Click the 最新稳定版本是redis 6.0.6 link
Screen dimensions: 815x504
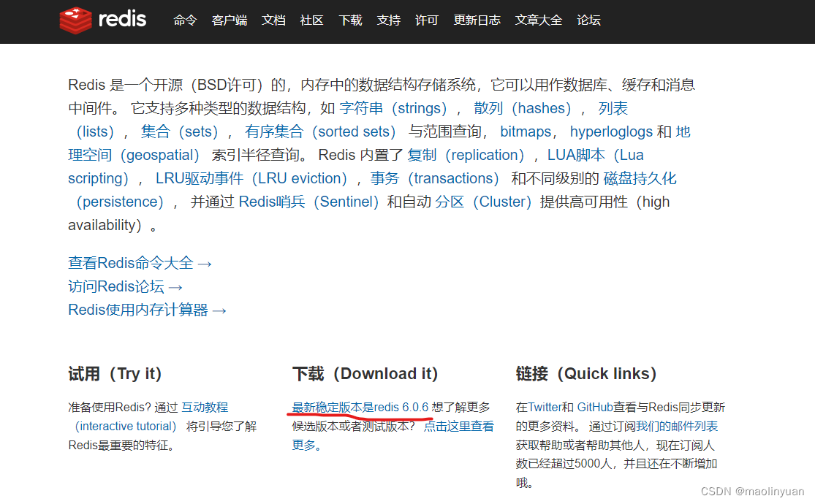(x=360, y=407)
